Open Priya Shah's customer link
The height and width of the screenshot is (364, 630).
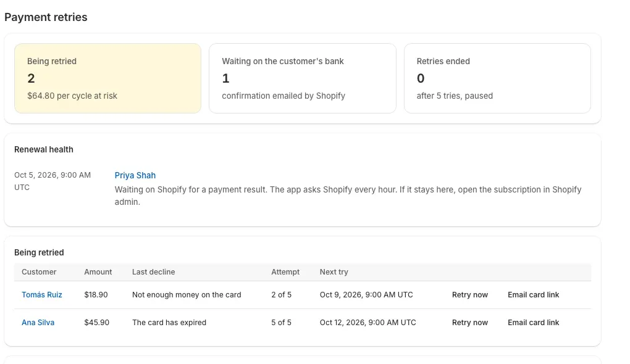[135, 175]
